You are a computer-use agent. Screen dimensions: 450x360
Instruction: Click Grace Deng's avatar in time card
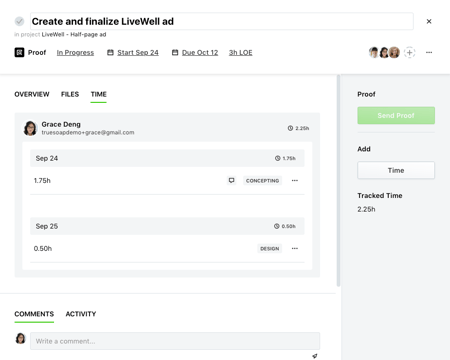pyautogui.click(x=30, y=128)
